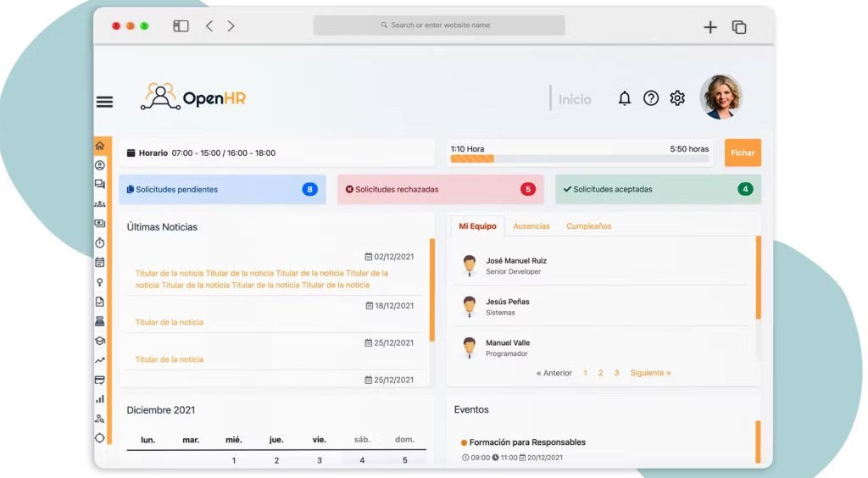The image size is (868, 478).
Task: Open news headline dated 18/12/2021
Action: [x=170, y=322]
